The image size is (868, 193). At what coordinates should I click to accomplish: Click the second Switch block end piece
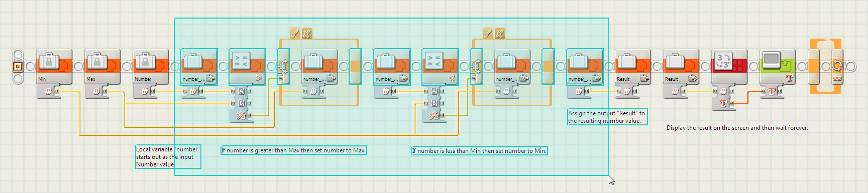[548, 66]
